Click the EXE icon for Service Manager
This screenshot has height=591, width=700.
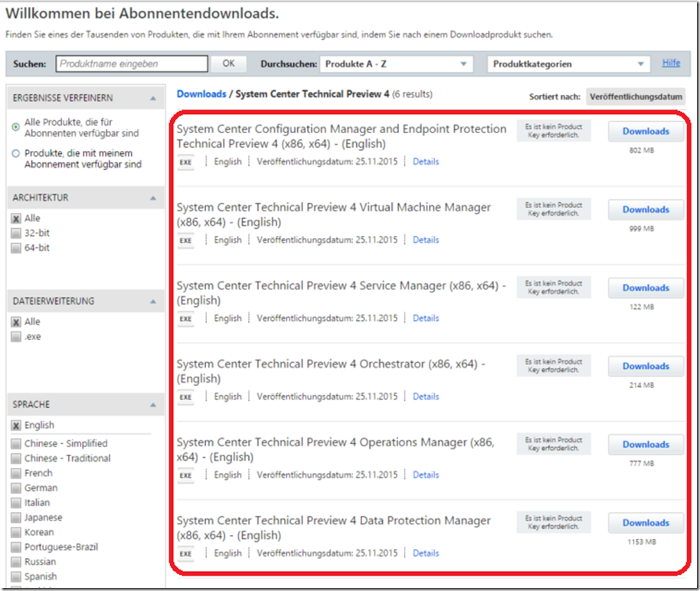pos(185,318)
